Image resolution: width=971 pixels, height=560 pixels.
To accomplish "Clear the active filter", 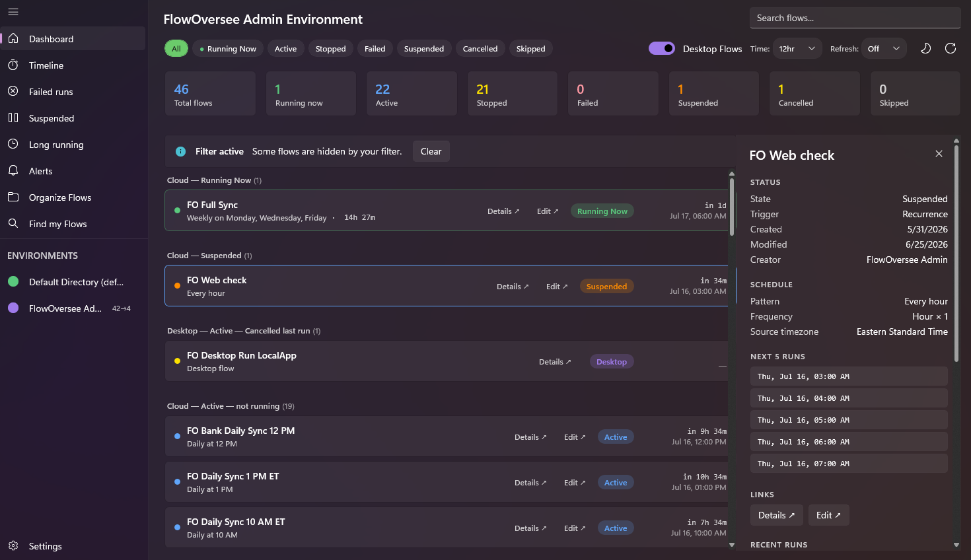I will tap(431, 151).
